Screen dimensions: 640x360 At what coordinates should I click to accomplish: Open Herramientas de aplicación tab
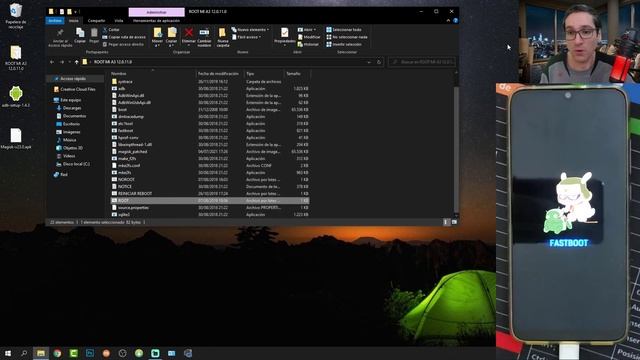(x=156, y=20)
